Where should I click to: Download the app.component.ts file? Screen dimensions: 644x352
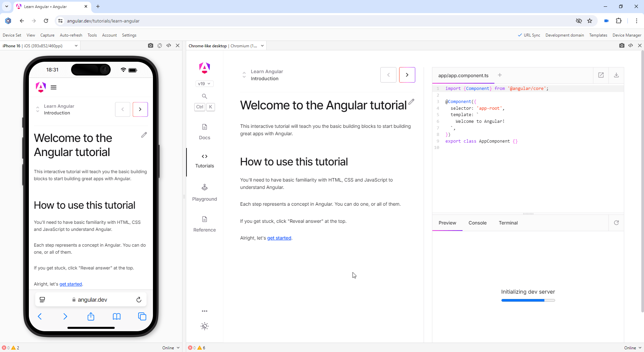click(x=616, y=75)
